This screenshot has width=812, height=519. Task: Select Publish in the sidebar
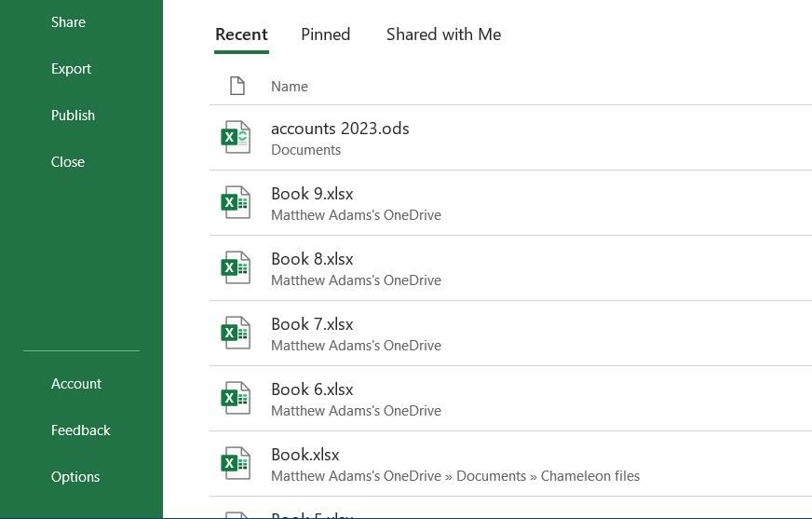click(x=73, y=116)
